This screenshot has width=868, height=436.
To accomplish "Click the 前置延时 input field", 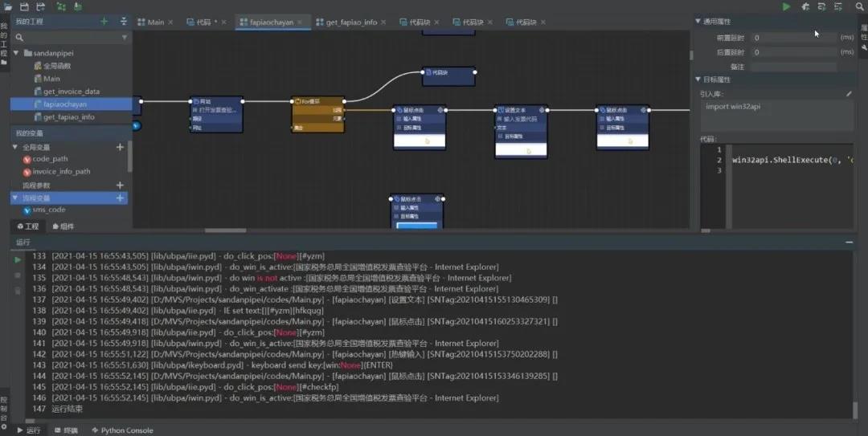I will point(792,38).
